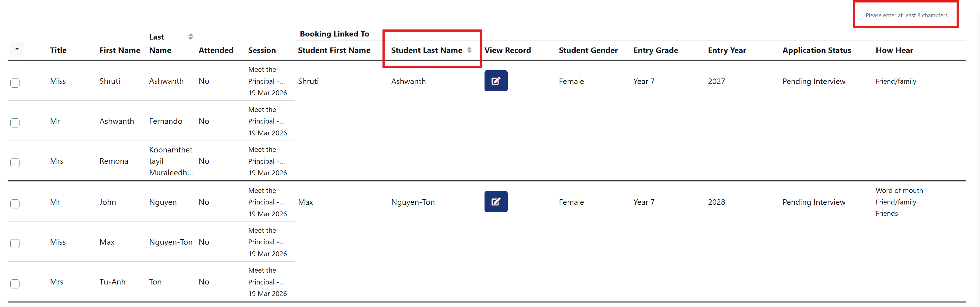980x307 pixels.
Task: Click the Title column header
Action: coord(58,50)
